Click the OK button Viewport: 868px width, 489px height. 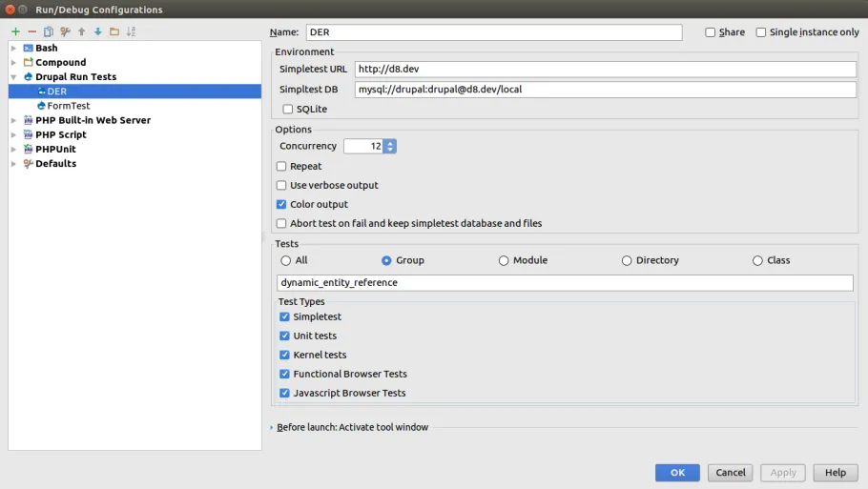click(x=677, y=473)
